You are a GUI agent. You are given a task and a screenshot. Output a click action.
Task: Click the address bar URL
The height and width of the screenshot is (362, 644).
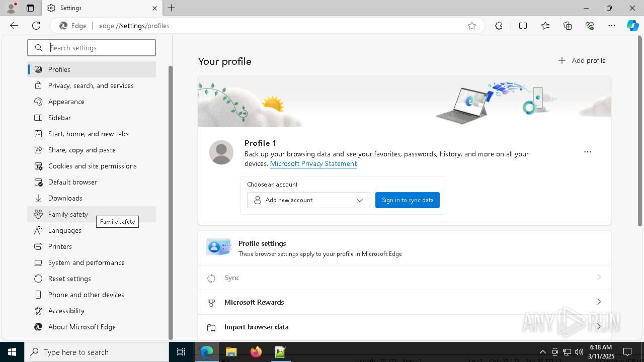[134, 26]
